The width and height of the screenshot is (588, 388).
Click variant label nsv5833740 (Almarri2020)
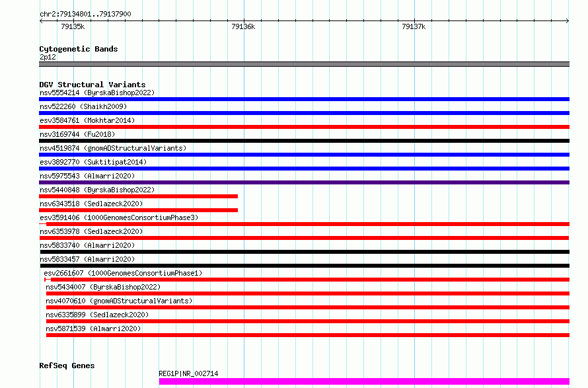pos(87,245)
